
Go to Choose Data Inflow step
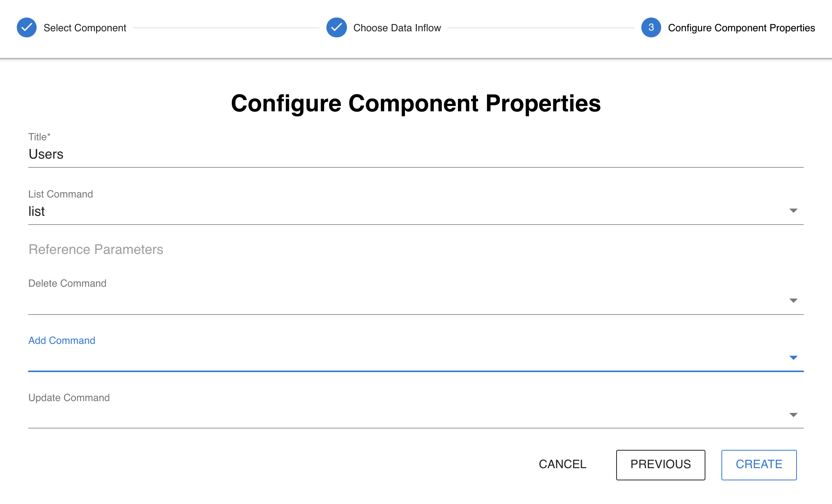[x=397, y=28]
